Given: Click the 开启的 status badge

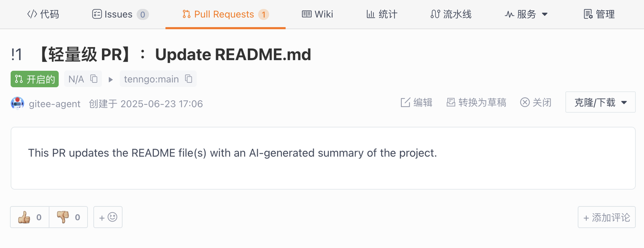Looking at the screenshot, I should click(x=35, y=79).
